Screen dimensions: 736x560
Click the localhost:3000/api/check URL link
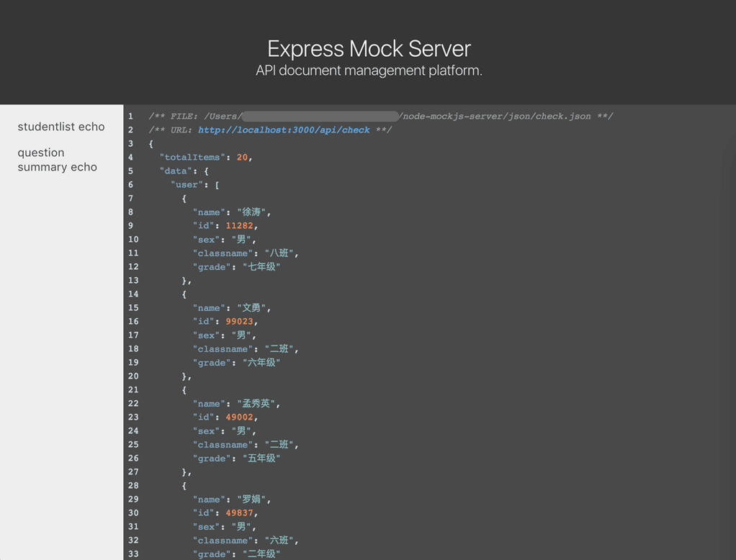[x=284, y=130]
